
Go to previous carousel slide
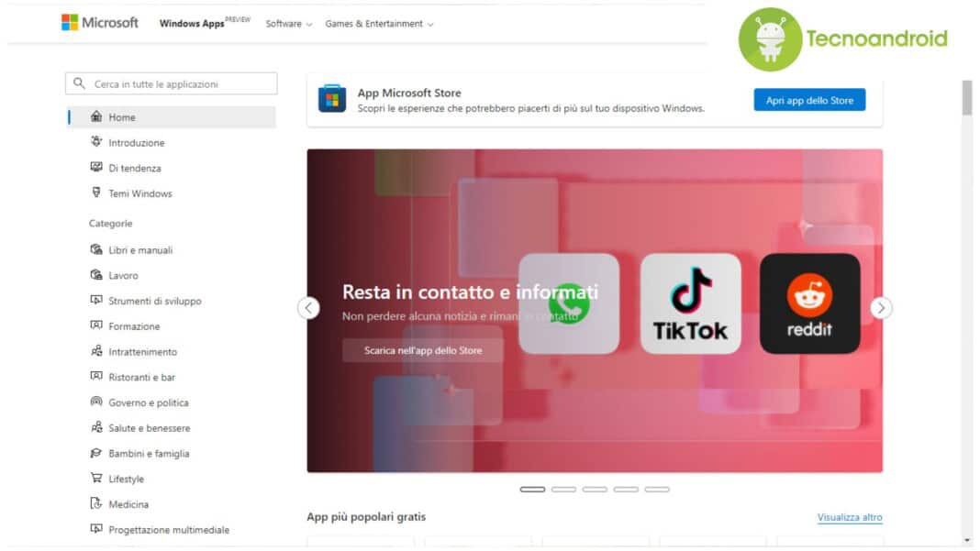308,308
